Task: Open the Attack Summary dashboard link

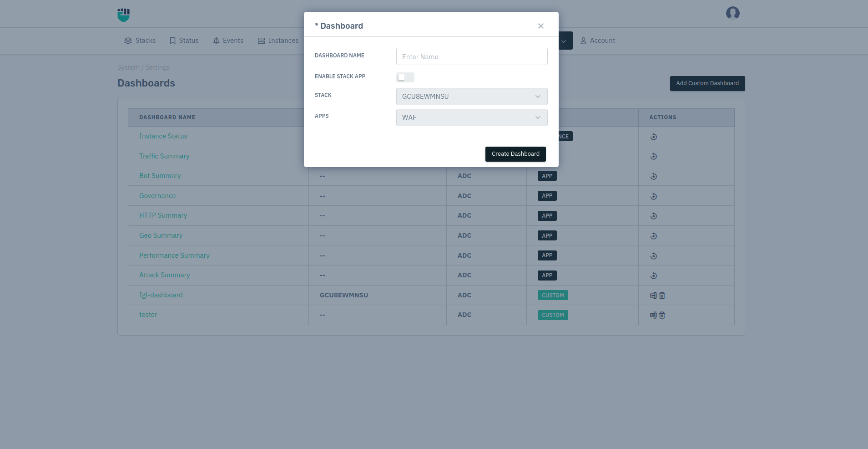Action: pos(165,275)
